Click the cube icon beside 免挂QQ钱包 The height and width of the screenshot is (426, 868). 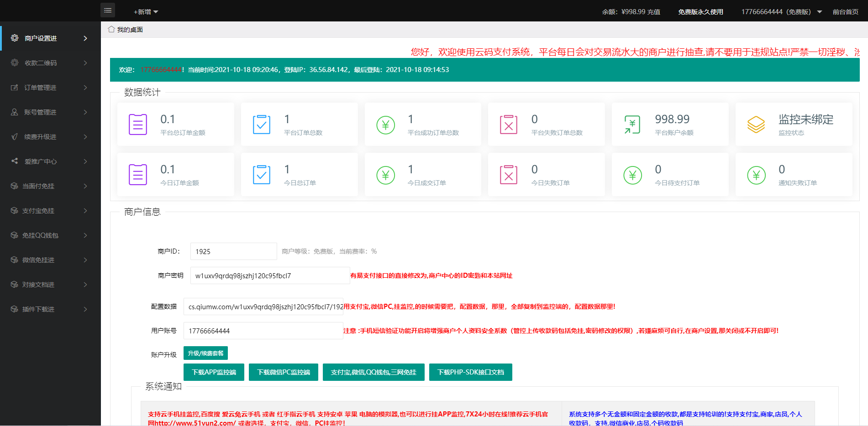click(x=15, y=235)
